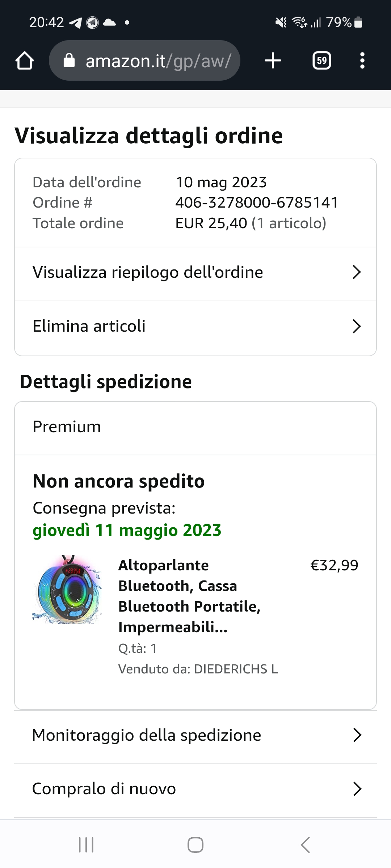Viewport: 391px width, 868px height.
Task: Tap the amazon.it address bar
Action: [x=144, y=60]
